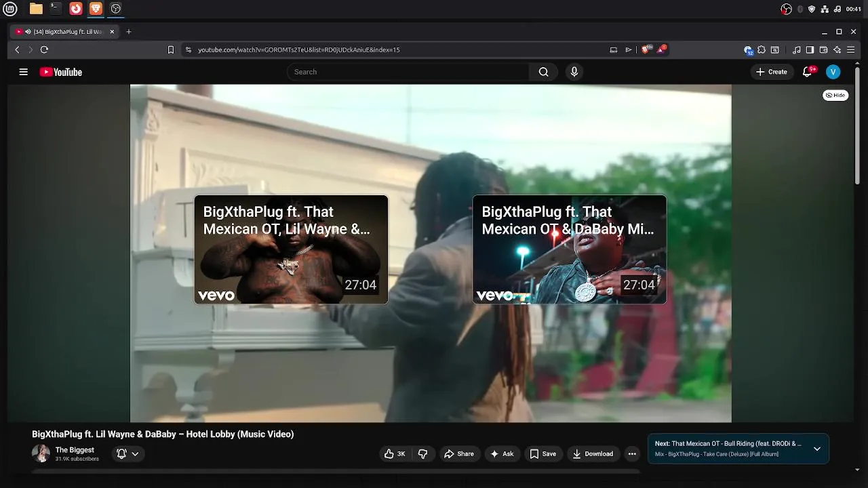Open more actions three-dot menu
Image resolution: width=868 pixels, height=488 pixels.
[x=632, y=454]
